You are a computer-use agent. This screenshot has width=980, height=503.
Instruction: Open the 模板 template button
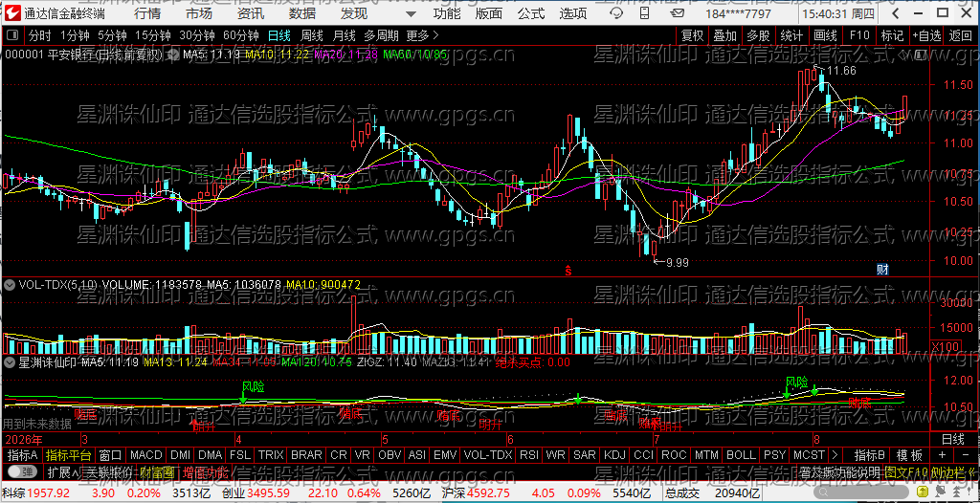click(x=909, y=455)
